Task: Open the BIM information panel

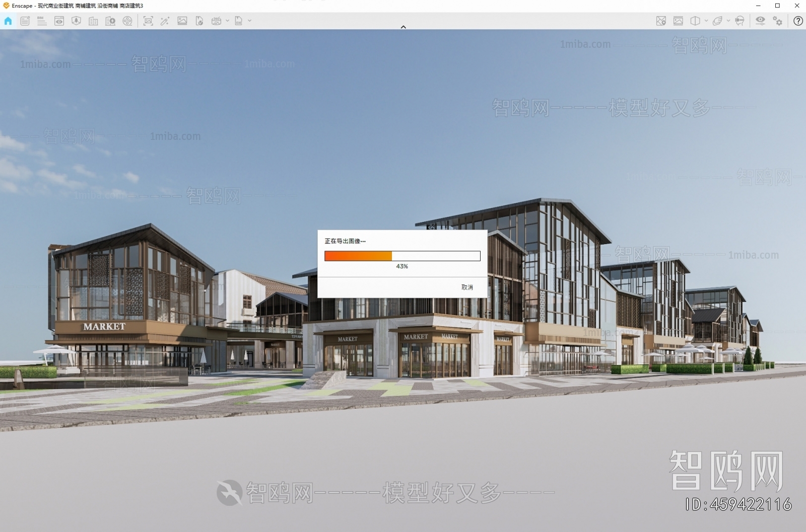Action: [42, 21]
